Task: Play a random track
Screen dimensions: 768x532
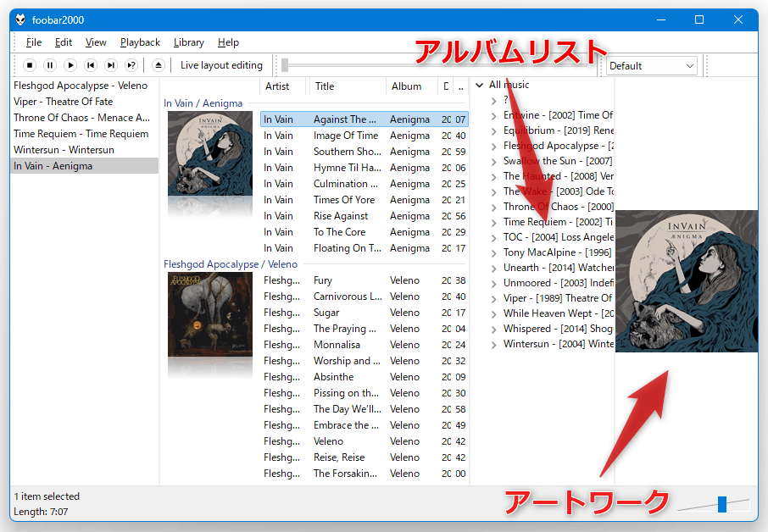Action: coord(131,65)
